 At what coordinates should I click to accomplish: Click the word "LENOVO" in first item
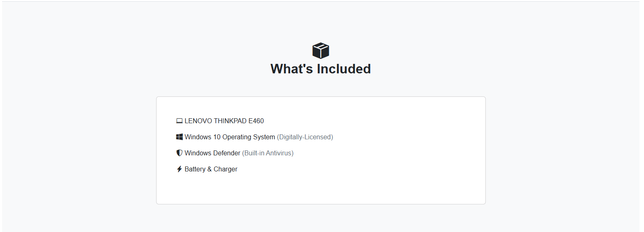pyautogui.click(x=198, y=121)
